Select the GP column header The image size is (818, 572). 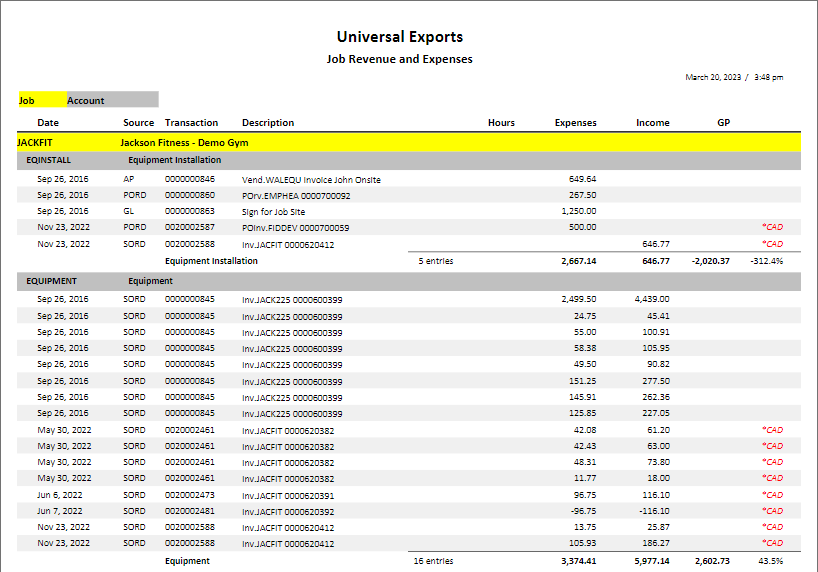coord(723,123)
